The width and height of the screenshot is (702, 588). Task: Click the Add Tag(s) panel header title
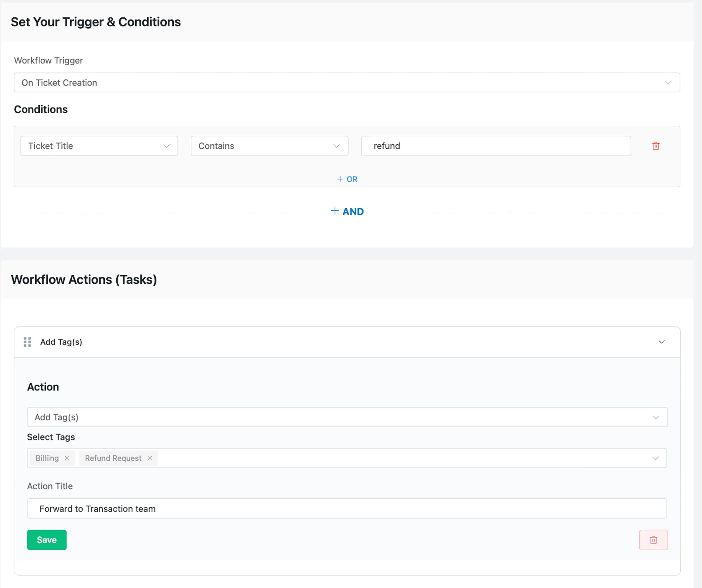[x=61, y=342]
